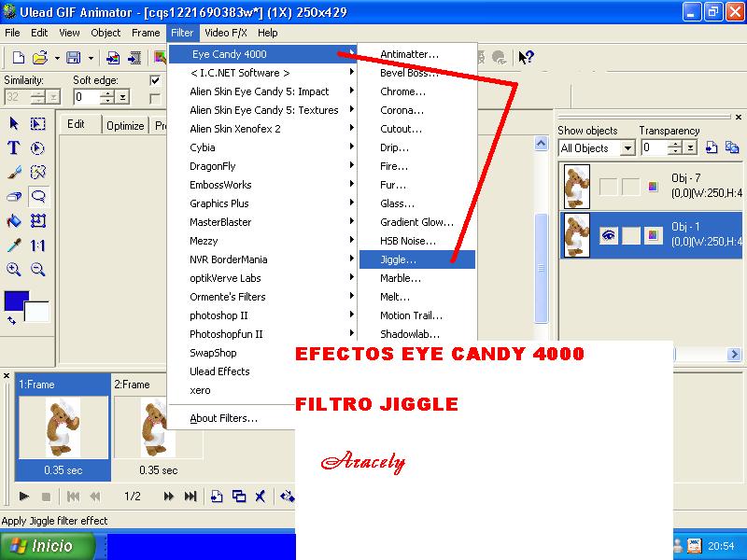The height and width of the screenshot is (560, 747).
Task: Jump to the last frame
Action: (x=190, y=497)
